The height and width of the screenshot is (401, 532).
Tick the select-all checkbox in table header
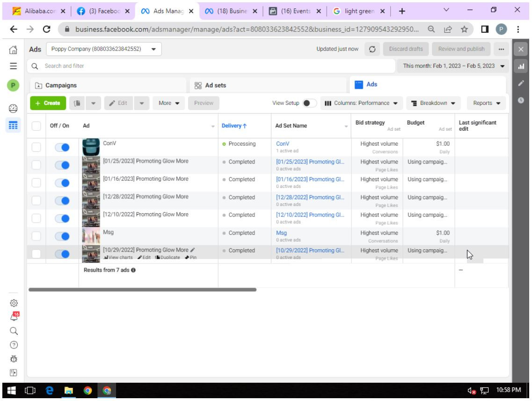36,126
